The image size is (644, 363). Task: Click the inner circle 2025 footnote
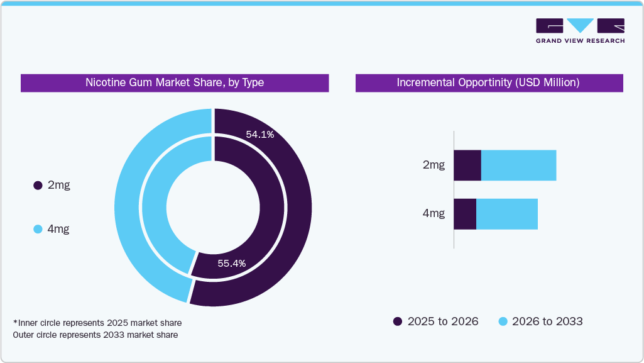coord(97,323)
